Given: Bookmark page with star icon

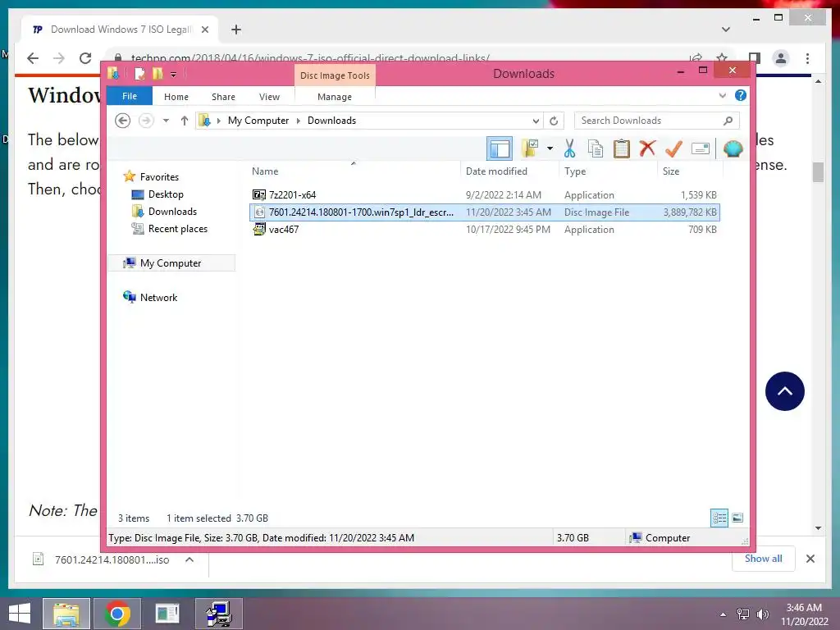Looking at the screenshot, I should [x=722, y=58].
